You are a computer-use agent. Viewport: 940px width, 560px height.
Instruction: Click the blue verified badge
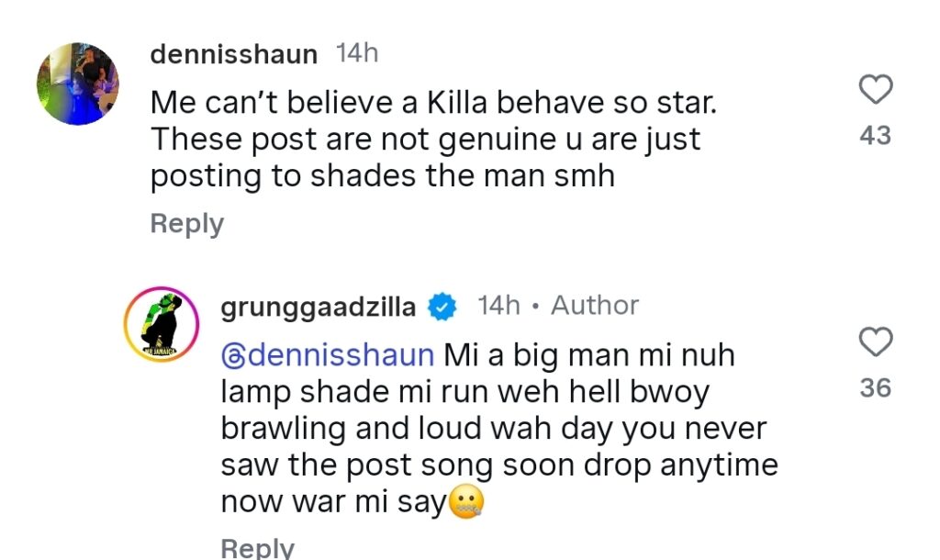coord(442,307)
